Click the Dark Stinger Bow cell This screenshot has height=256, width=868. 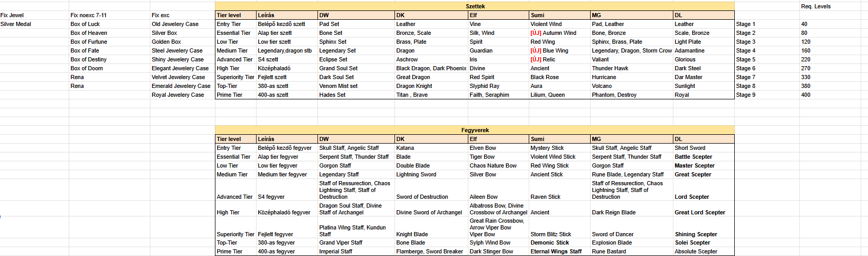pyautogui.click(x=491, y=251)
